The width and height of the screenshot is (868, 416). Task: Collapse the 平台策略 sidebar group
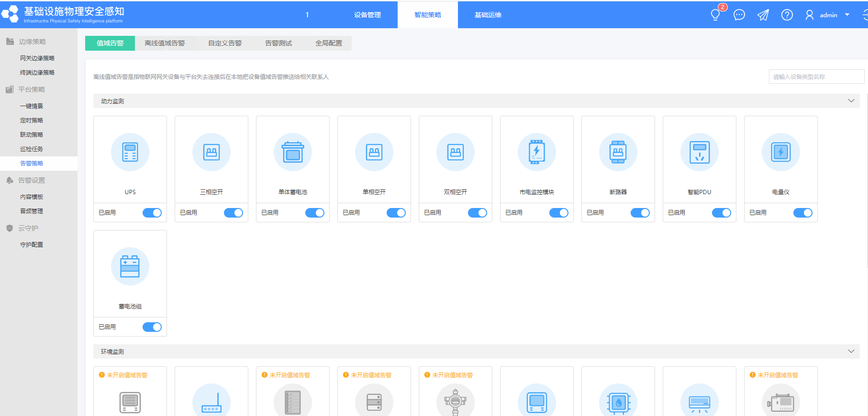[x=39, y=89]
